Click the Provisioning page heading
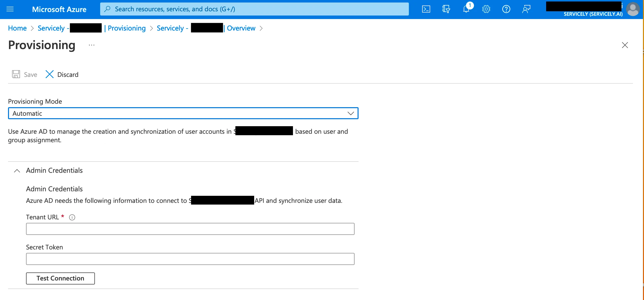Viewport: 644px width, 300px height. [x=42, y=45]
